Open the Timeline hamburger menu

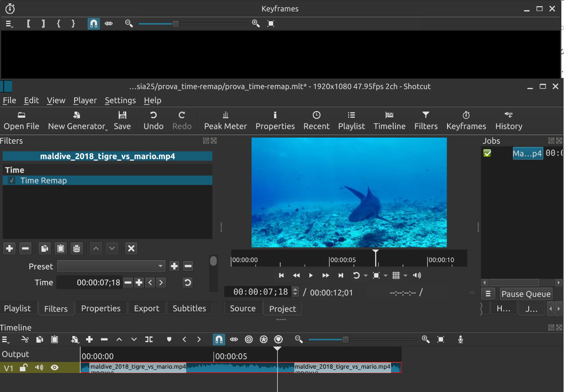point(6,340)
